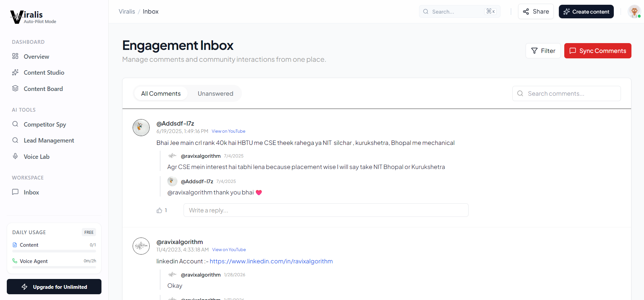
Task: Select the All Comments tab
Action: point(161,93)
